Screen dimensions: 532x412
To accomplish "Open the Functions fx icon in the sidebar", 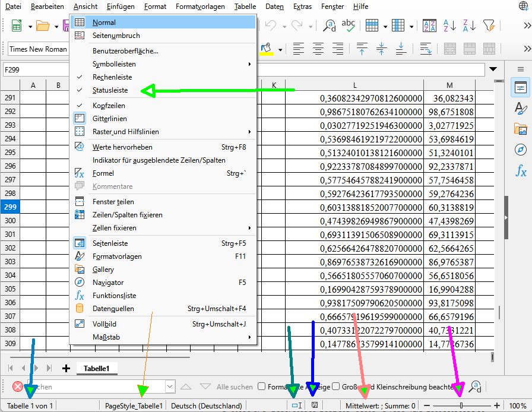I will [521, 170].
